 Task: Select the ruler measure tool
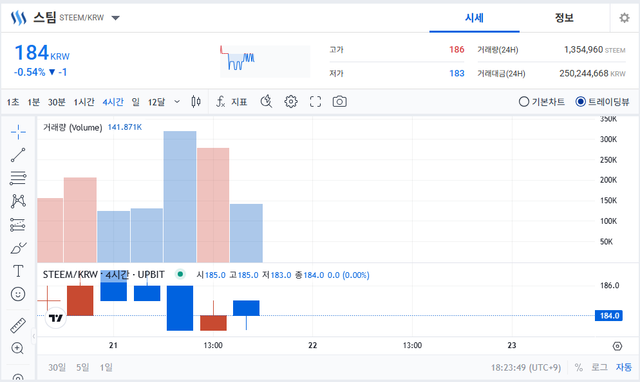(18, 325)
